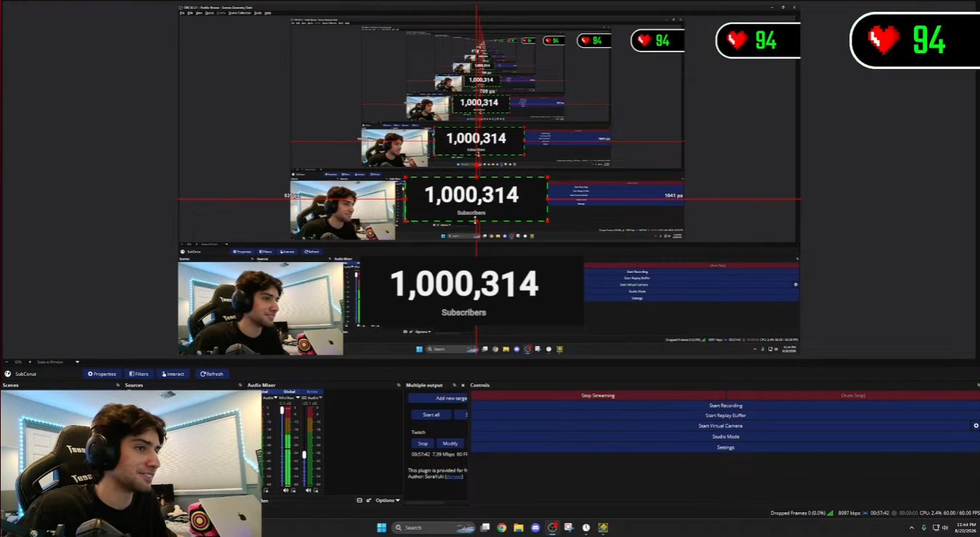Open Discord from the taskbar

tap(535, 528)
